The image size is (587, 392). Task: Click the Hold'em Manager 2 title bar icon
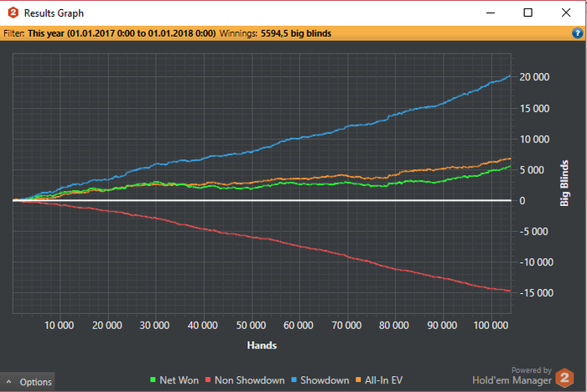13,13
